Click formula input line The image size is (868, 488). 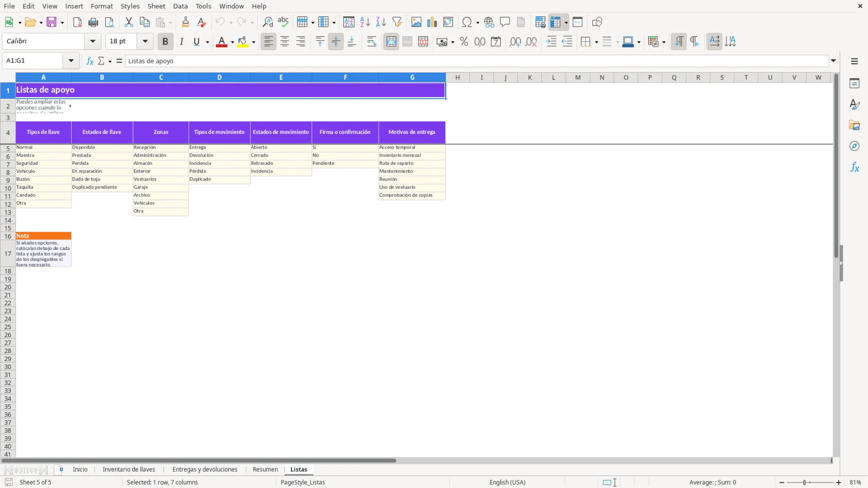point(476,61)
